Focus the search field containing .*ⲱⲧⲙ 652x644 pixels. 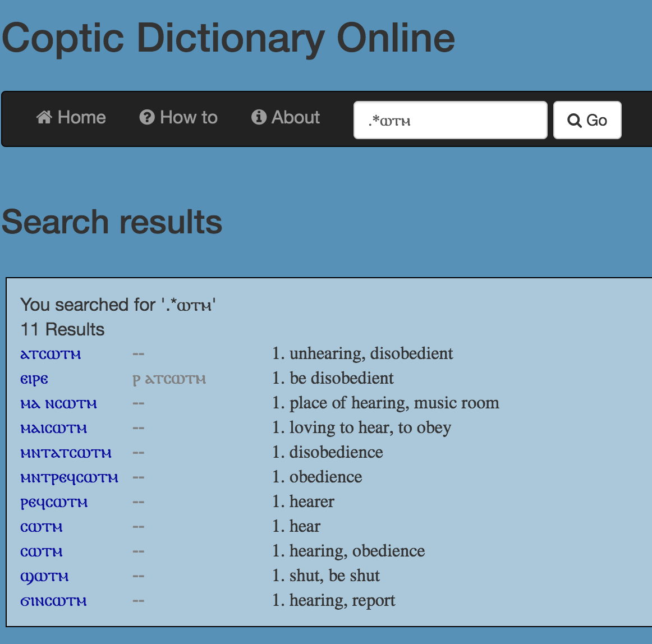point(451,120)
